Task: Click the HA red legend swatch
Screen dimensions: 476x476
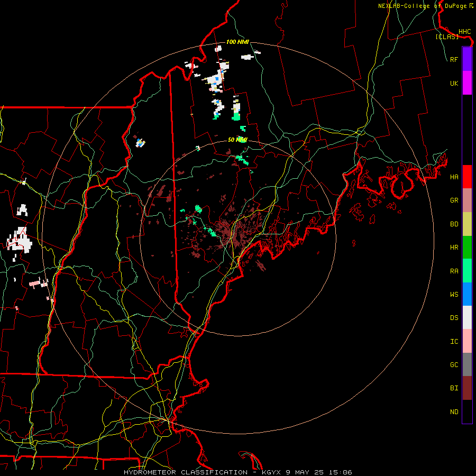Action: coord(467,177)
